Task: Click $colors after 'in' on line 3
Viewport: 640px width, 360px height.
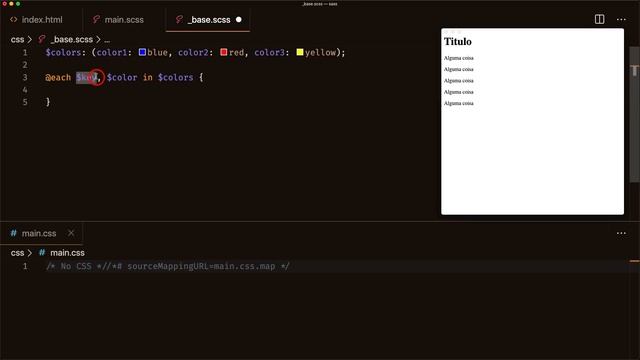Action: coord(176,77)
